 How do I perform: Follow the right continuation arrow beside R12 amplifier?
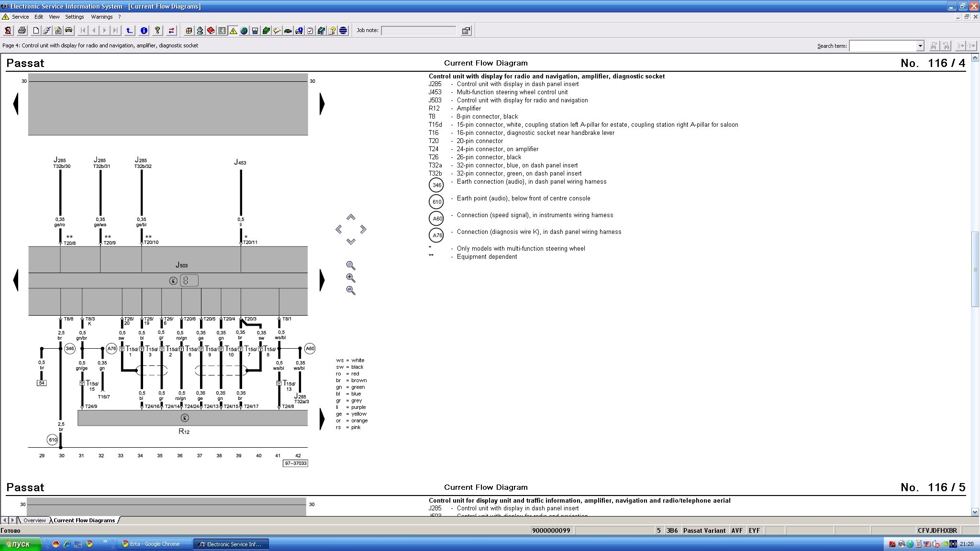(x=322, y=419)
